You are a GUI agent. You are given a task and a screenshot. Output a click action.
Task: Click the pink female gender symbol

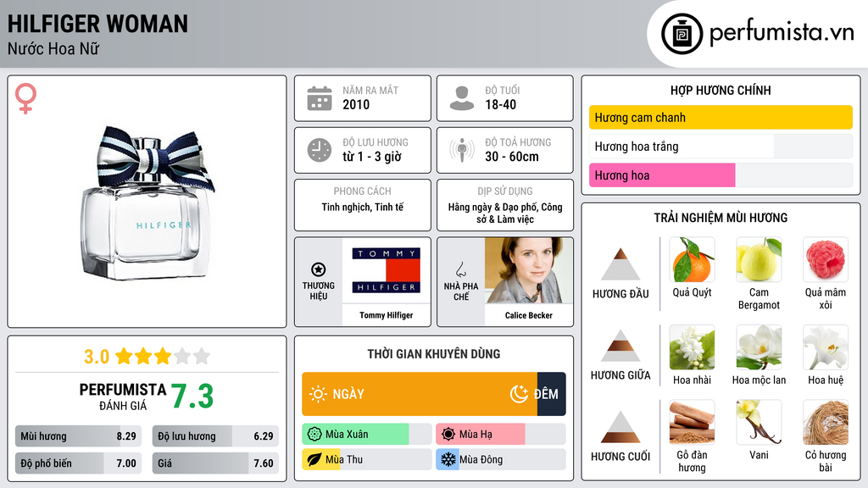click(25, 98)
